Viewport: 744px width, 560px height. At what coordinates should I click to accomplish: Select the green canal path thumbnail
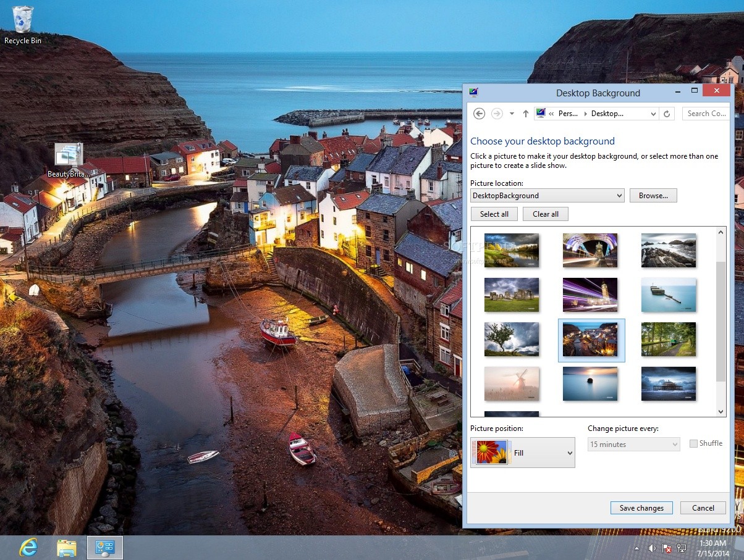pyautogui.click(x=669, y=339)
